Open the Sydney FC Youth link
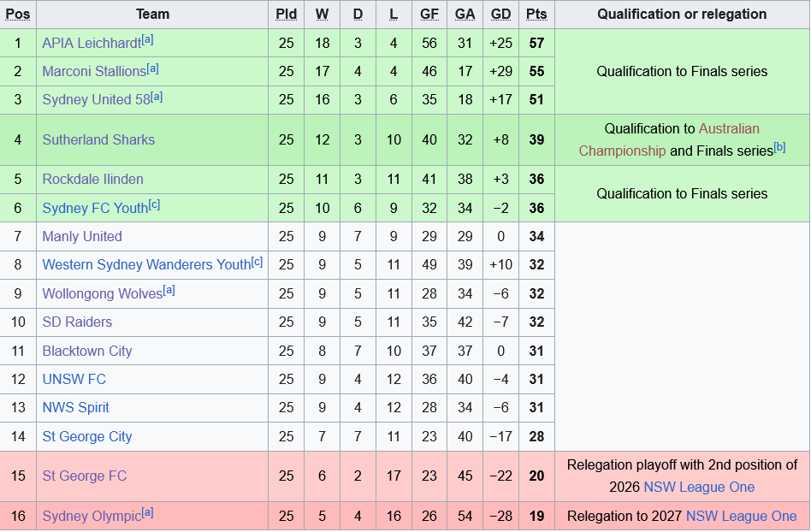 pos(95,209)
